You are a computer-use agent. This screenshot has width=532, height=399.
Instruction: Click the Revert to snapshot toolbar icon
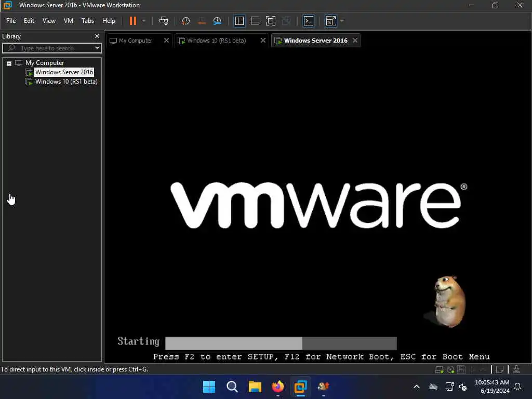(202, 21)
